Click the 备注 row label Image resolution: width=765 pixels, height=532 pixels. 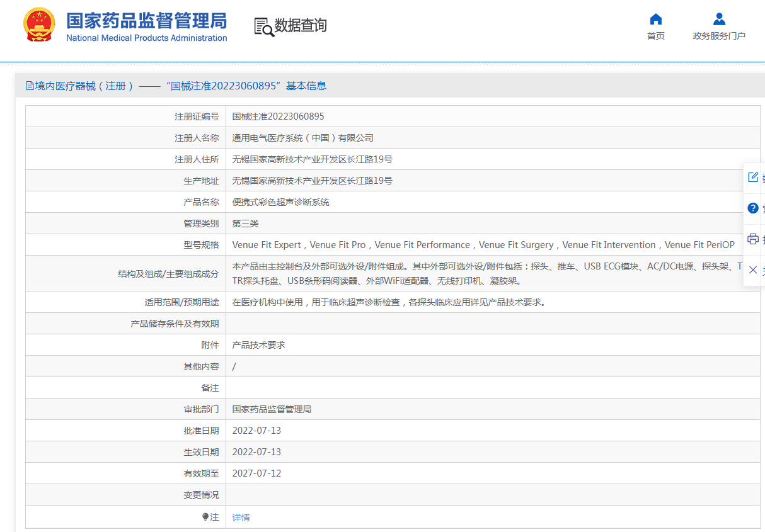pyautogui.click(x=210, y=388)
